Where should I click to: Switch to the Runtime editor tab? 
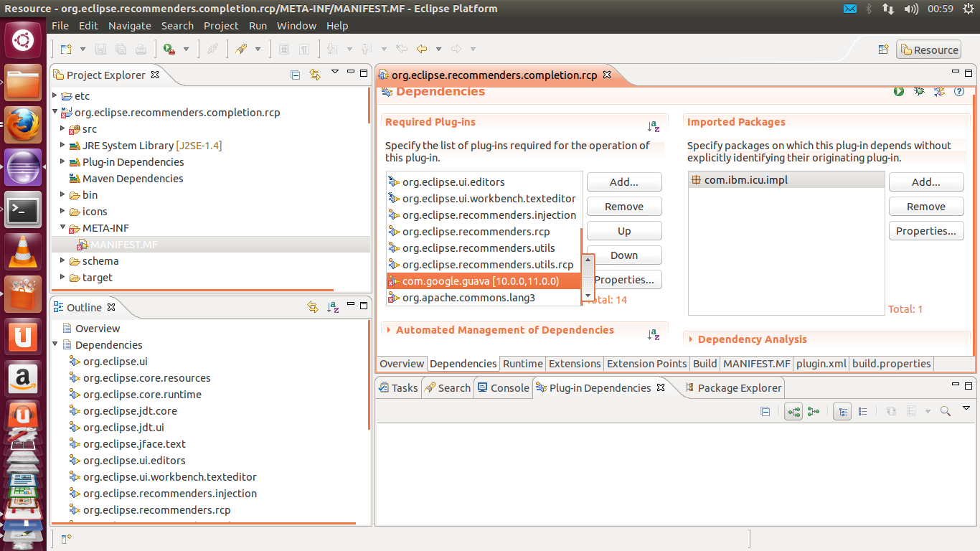click(522, 364)
